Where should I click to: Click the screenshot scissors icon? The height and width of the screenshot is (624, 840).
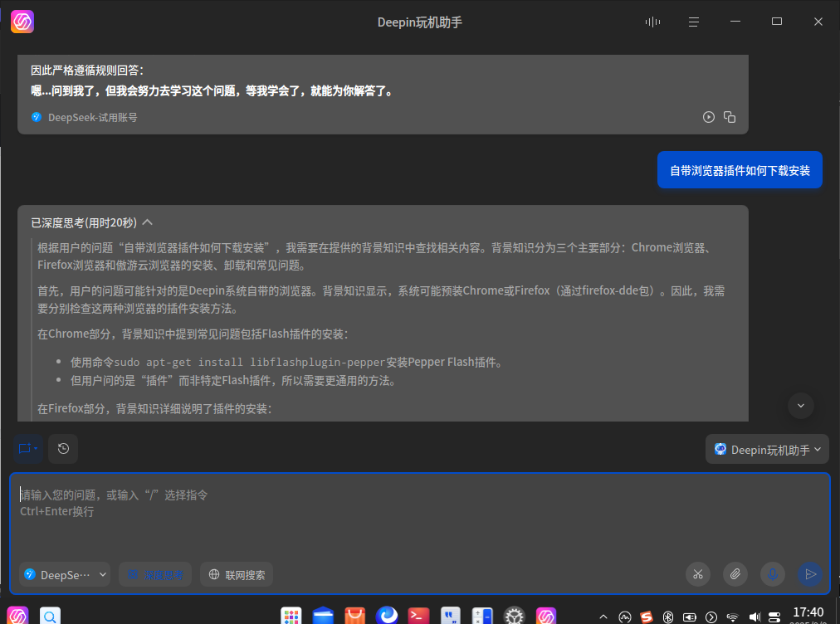[x=698, y=574]
